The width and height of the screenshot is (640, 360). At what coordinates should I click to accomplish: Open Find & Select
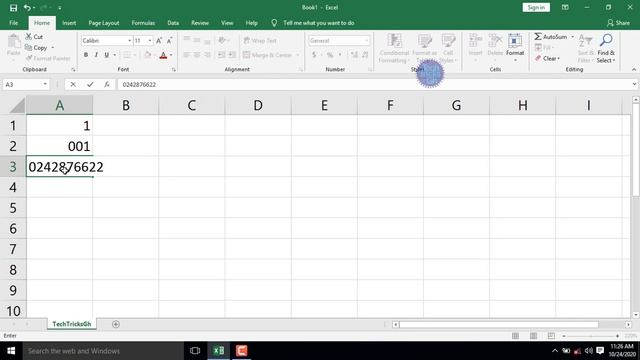(x=606, y=48)
